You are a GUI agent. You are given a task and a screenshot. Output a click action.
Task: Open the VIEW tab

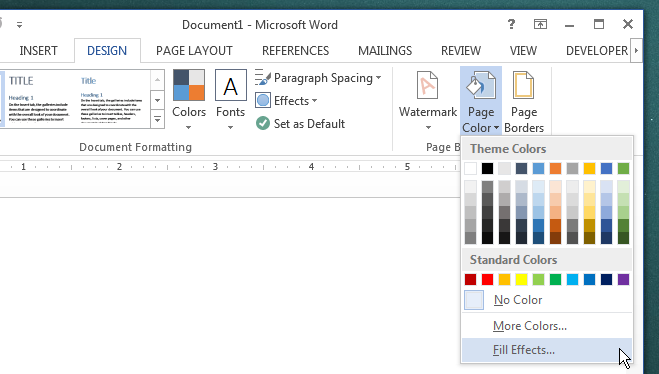pos(523,50)
